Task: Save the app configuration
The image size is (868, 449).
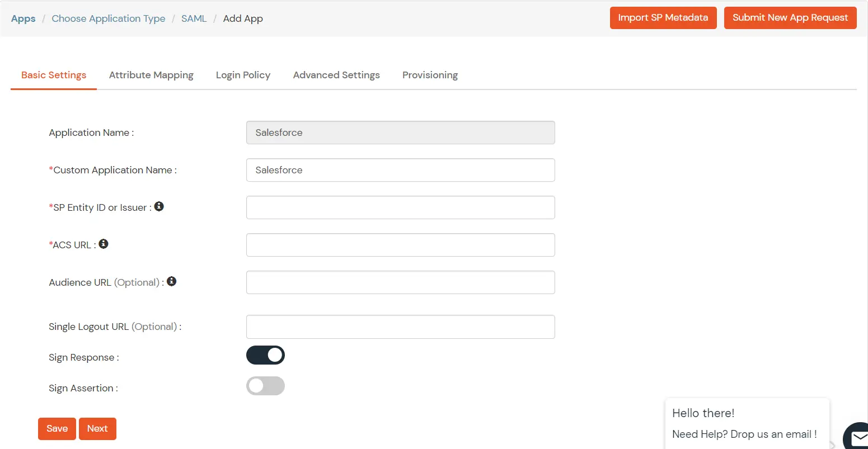Action: pos(57,429)
